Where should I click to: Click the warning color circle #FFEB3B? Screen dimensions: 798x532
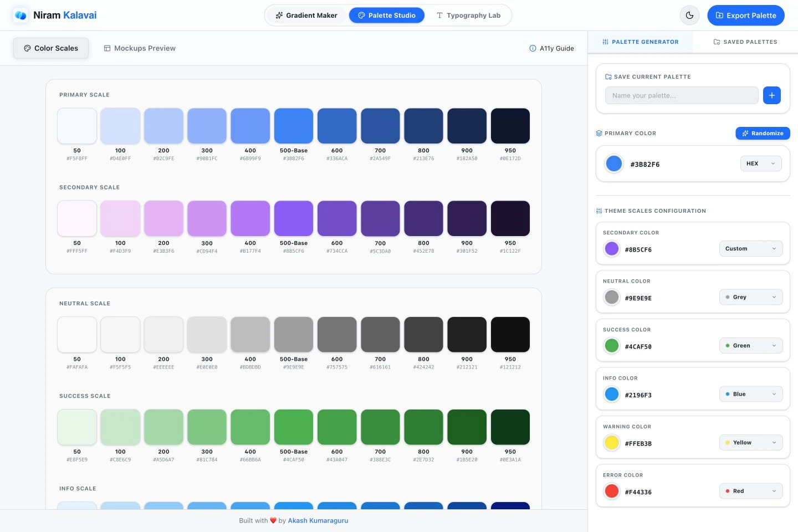click(x=612, y=443)
